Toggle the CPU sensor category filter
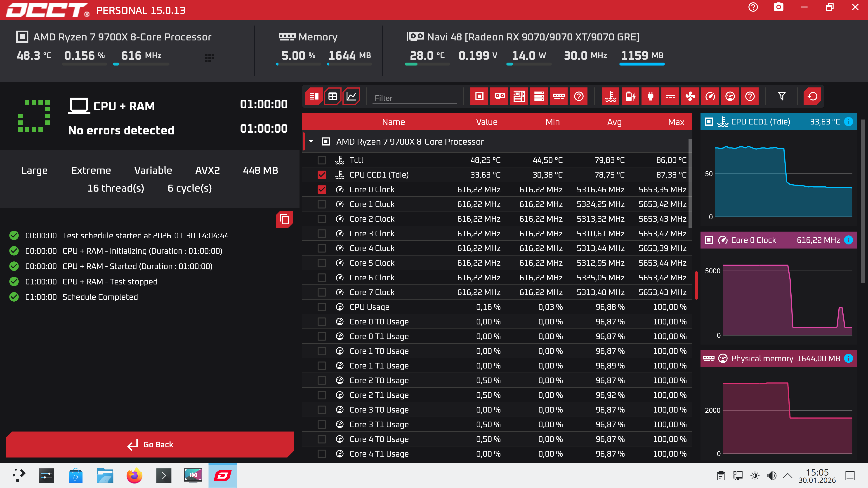Screen dimensions: 868x488 click(x=479, y=97)
